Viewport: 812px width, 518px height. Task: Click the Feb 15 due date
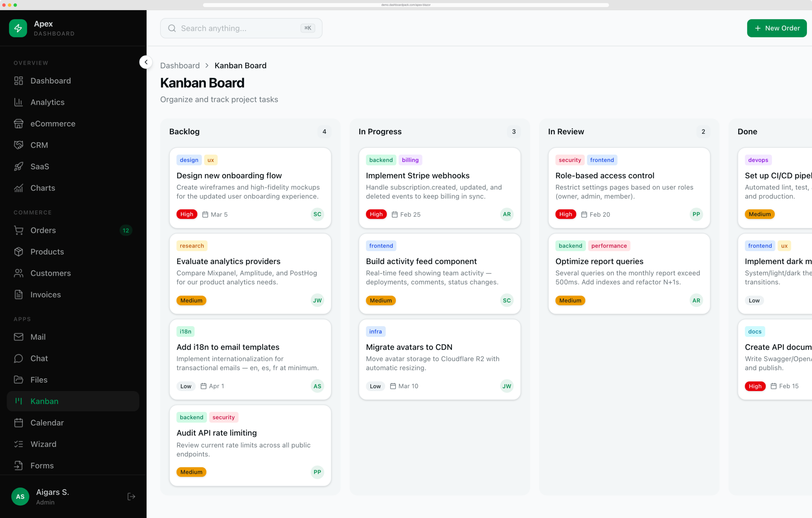tap(785, 386)
